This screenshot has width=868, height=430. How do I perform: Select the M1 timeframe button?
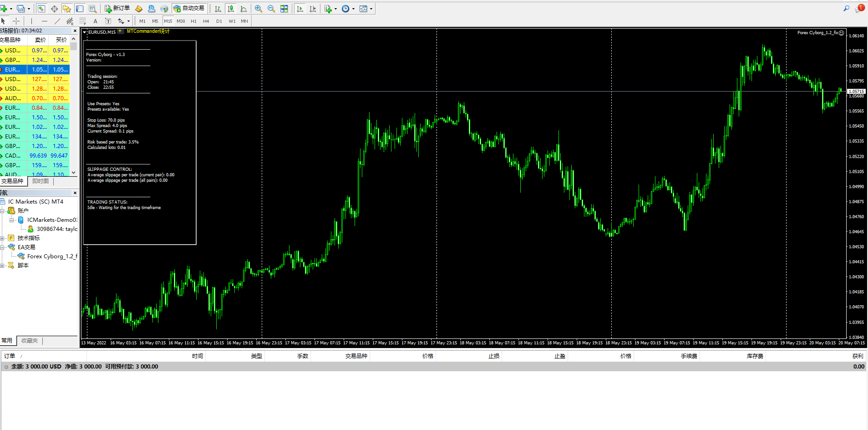[142, 21]
